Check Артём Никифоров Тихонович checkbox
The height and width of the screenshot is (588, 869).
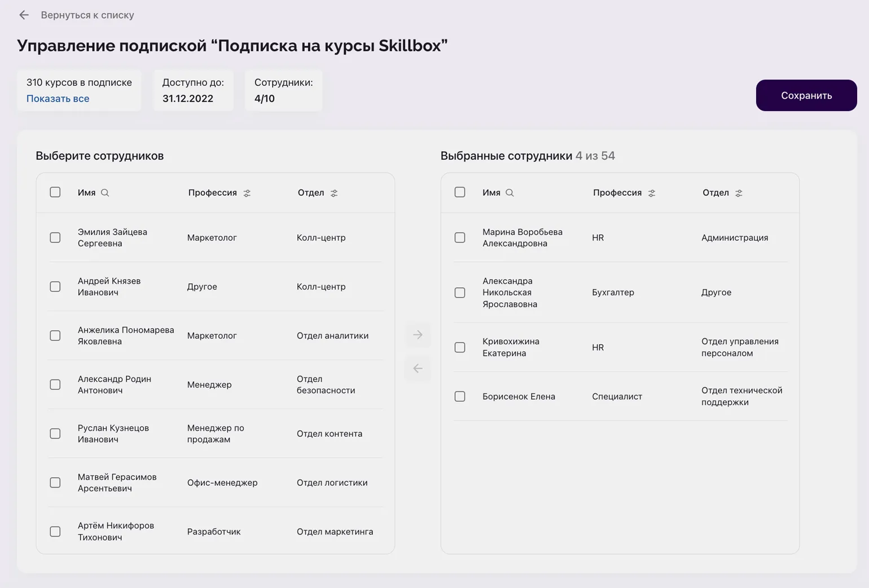click(55, 532)
